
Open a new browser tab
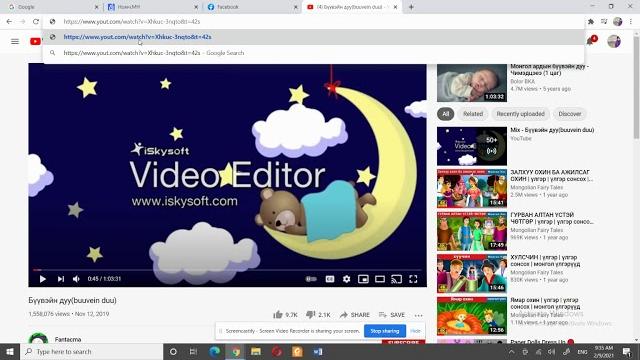(x=411, y=7)
